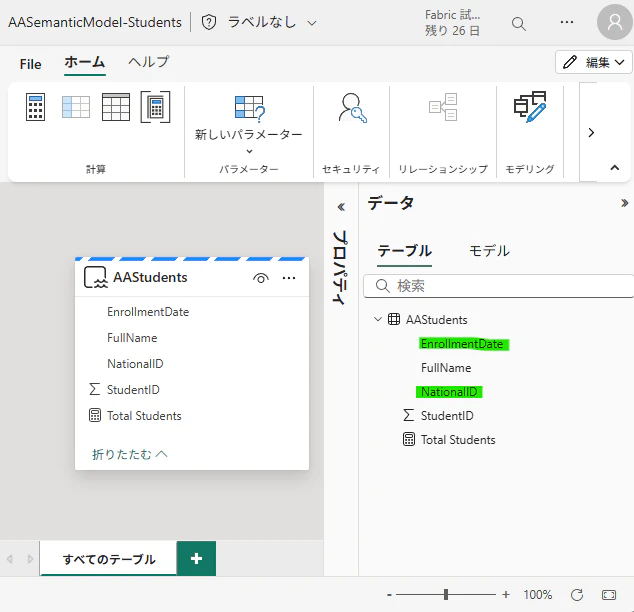Click the New table icon in ribbon

coord(116,107)
